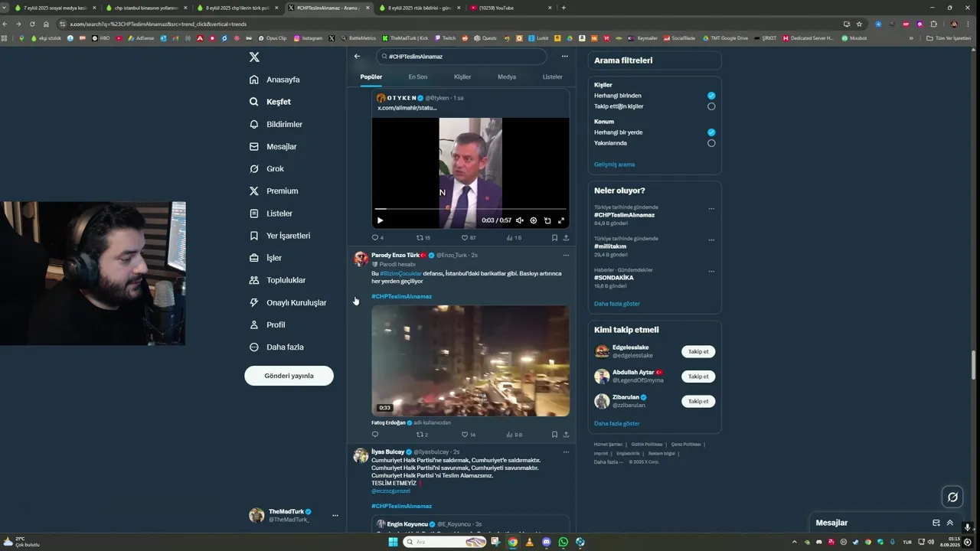Show more trends under Neler oluyor
This screenshot has width=980, height=551.
pos(617,304)
